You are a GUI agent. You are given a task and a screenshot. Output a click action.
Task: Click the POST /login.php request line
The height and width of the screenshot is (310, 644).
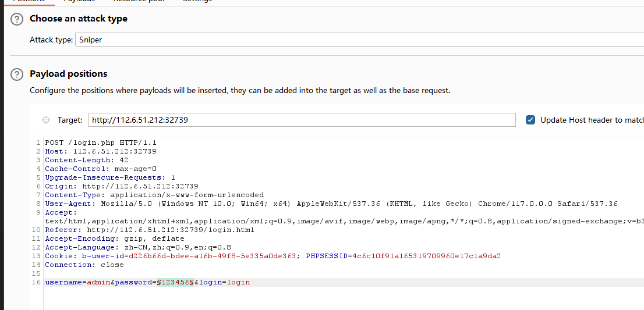101,142
